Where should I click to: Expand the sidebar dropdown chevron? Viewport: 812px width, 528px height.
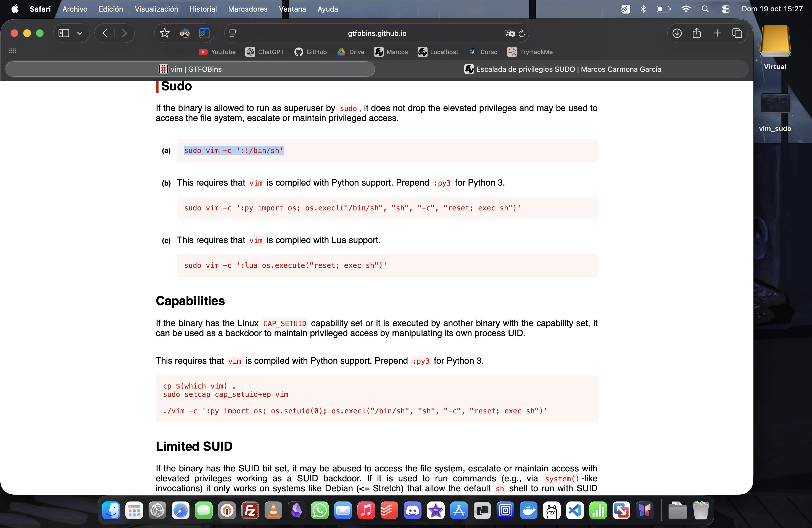(80, 33)
